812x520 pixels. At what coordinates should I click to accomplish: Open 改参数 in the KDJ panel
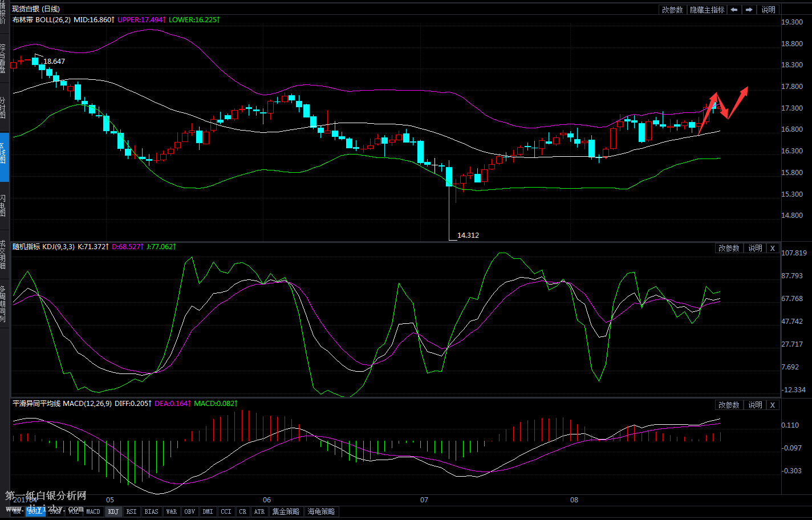pyautogui.click(x=728, y=248)
